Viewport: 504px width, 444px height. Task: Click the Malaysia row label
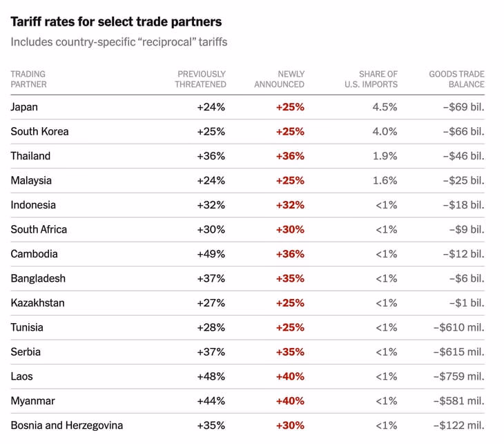pos(31,180)
